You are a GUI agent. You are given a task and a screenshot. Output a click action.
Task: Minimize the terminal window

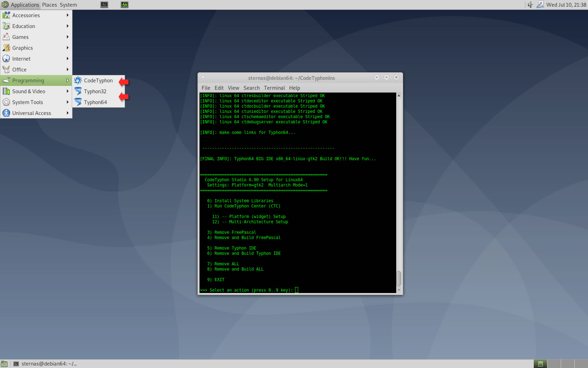(377, 77)
